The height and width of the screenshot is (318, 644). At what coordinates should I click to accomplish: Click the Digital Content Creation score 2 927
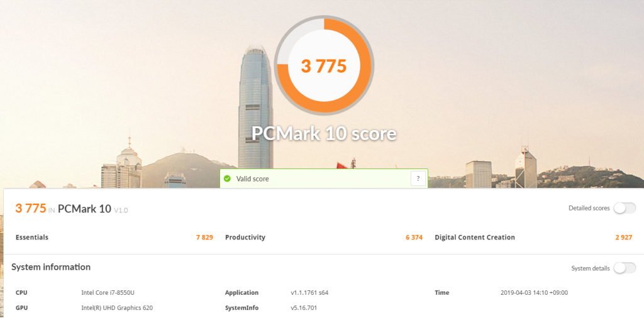coord(623,237)
